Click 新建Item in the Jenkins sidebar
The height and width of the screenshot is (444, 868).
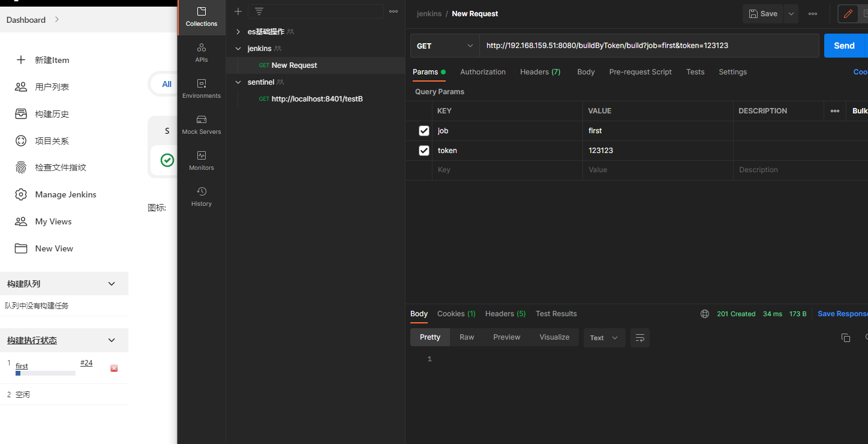[x=52, y=60]
